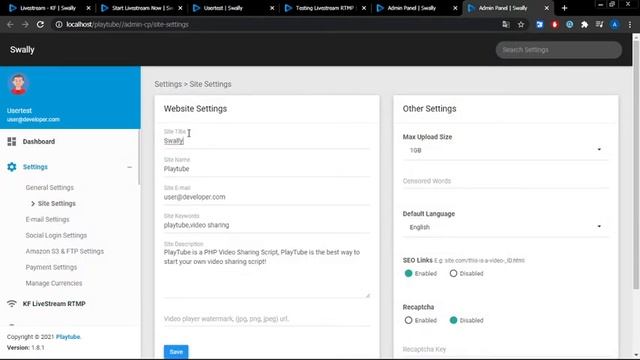The width and height of the screenshot is (640, 360).
Task: Open the Extensions puzzle icon
Action: [584, 24]
